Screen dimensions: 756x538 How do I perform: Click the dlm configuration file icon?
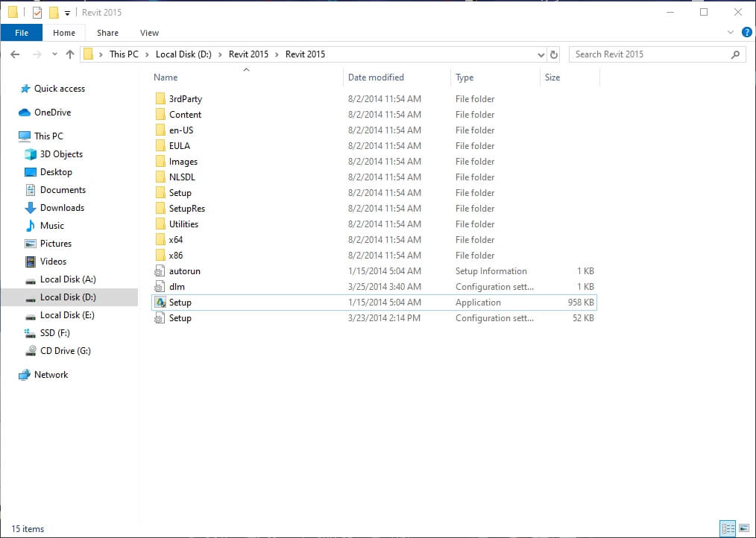[x=160, y=287]
